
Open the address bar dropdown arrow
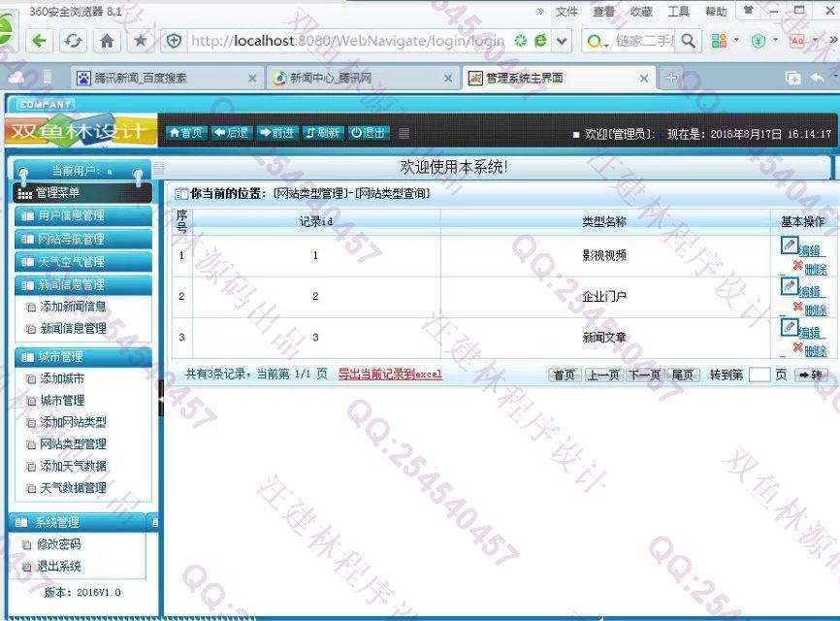(563, 41)
